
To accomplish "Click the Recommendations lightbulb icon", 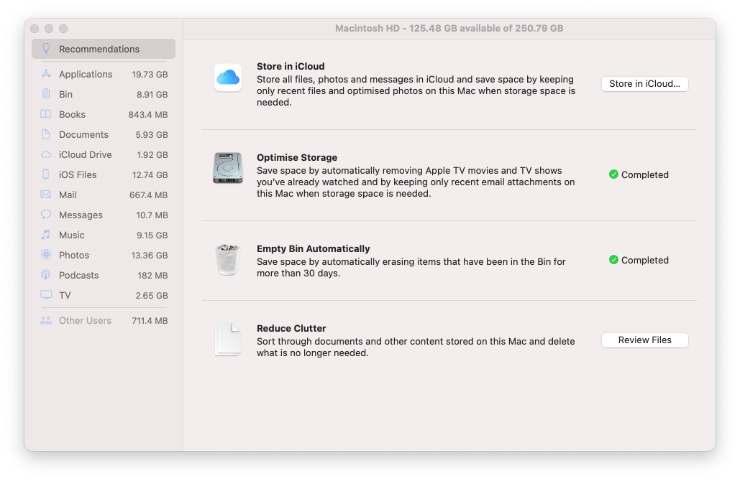I will point(46,48).
